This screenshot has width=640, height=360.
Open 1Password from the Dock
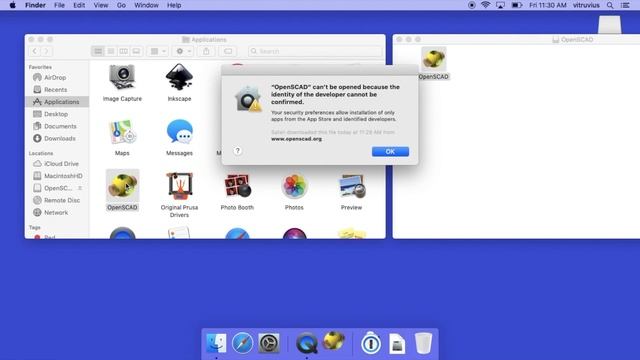[x=371, y=343]
